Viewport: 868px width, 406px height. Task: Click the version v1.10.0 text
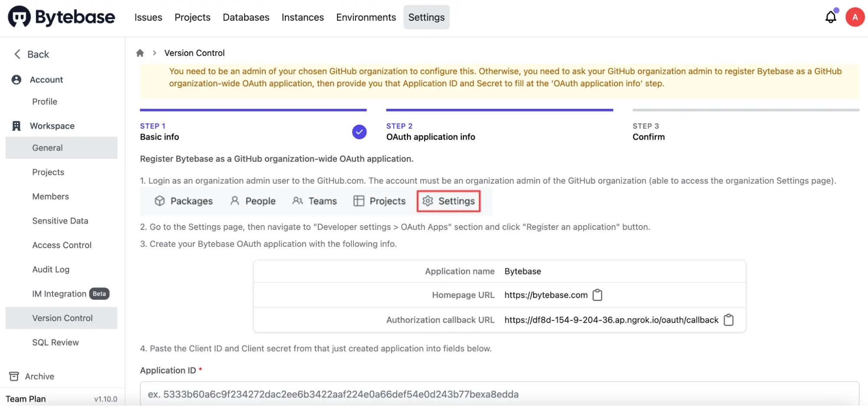106,399
